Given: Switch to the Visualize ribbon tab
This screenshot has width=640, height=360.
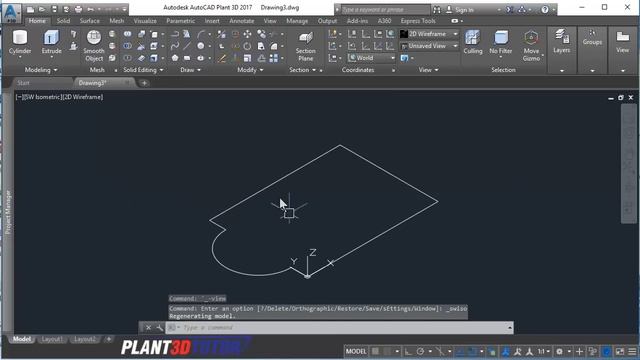Looking at the screenshot, I should point(145,21).
